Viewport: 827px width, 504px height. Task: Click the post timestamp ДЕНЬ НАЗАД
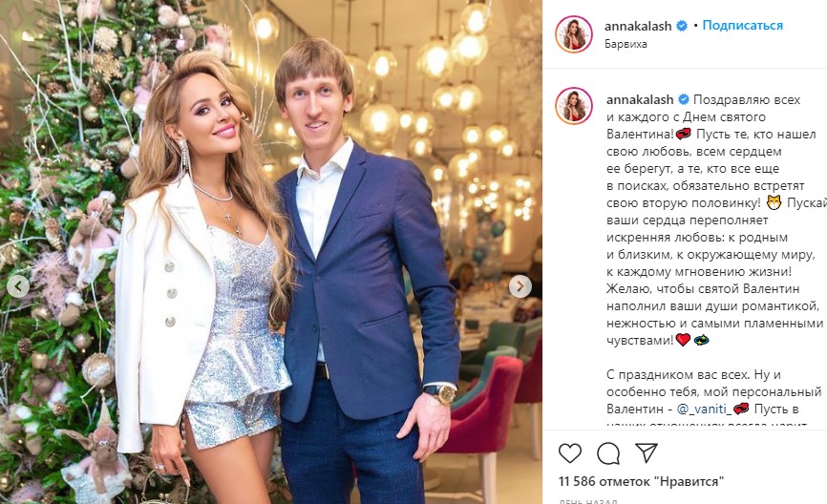pyautogui.click(x=587, y=501)
